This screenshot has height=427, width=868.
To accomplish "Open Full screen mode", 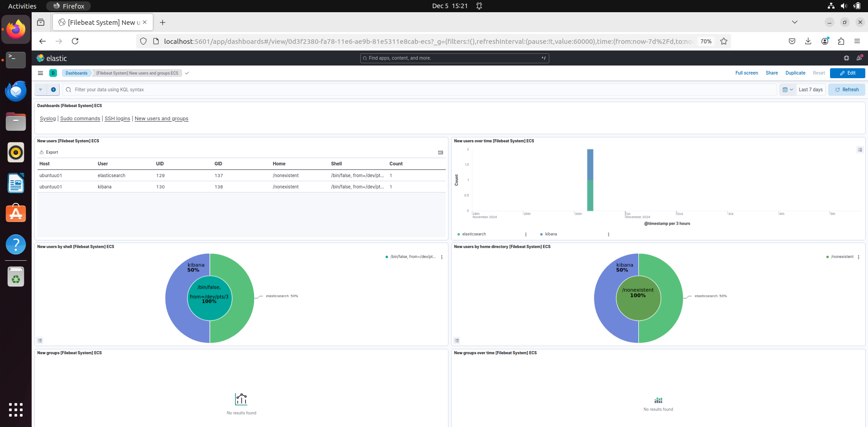I will pos(746,73).
